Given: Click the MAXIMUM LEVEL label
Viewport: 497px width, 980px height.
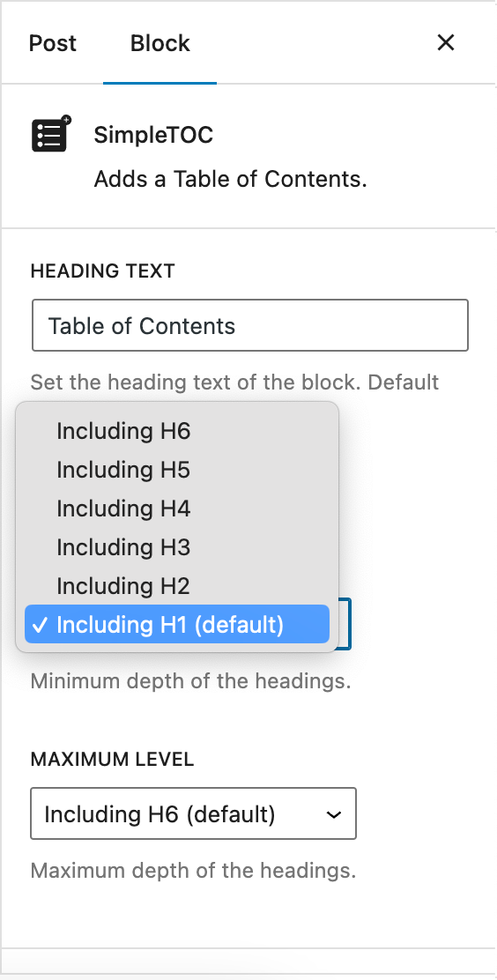Looking at the screenshot, I should pyautogui.click(x=112, y=759).
